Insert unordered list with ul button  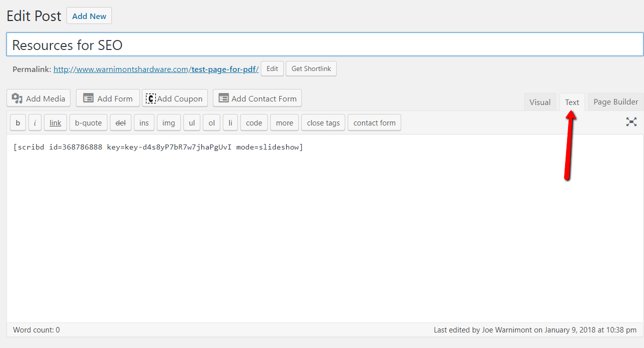click(192, 122)
